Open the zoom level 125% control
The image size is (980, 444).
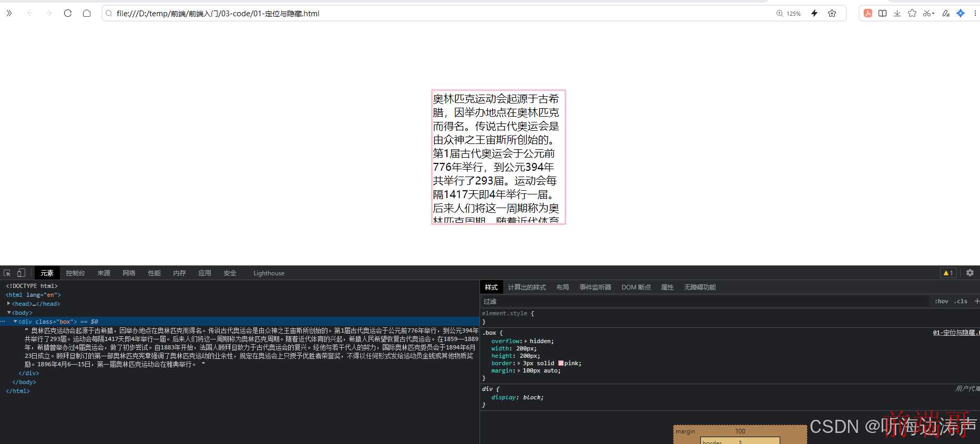788,14
